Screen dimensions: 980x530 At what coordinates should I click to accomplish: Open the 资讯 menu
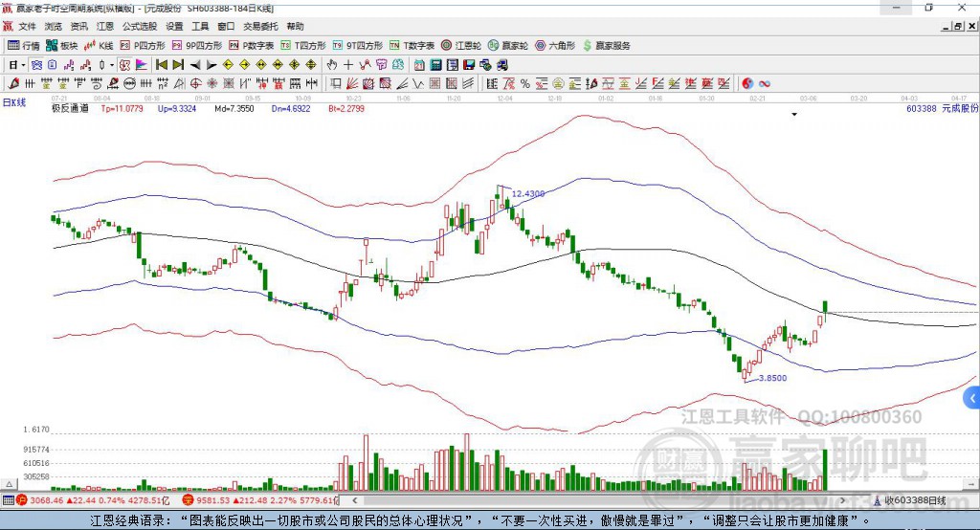(x=78, y=26)
